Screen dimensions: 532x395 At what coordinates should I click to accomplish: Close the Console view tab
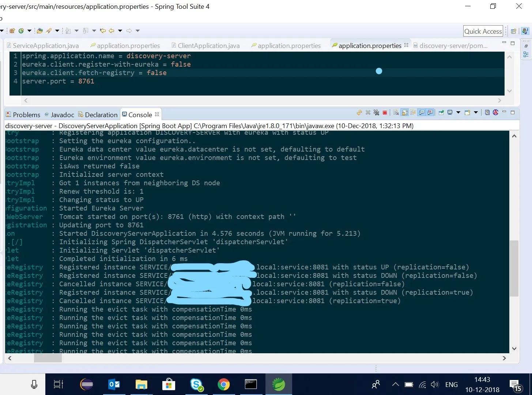[157, 114]
